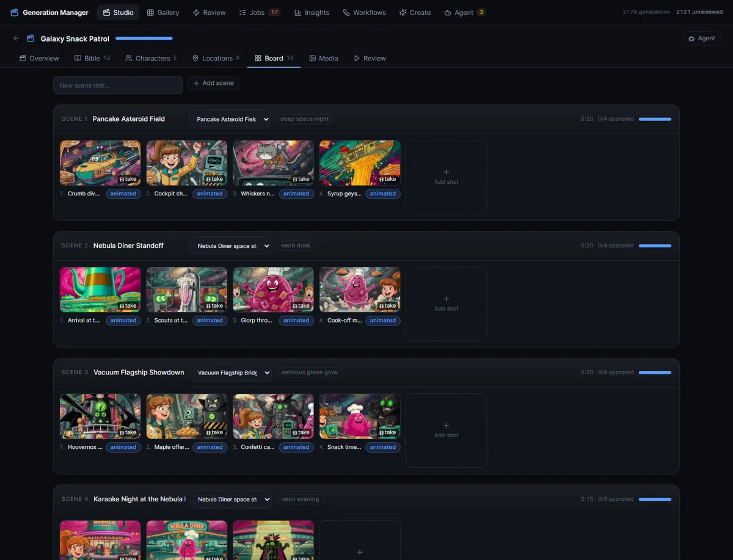
Task: Click the back arrow beside Galaxy Snack Patrol
Action: click(16, 38)
